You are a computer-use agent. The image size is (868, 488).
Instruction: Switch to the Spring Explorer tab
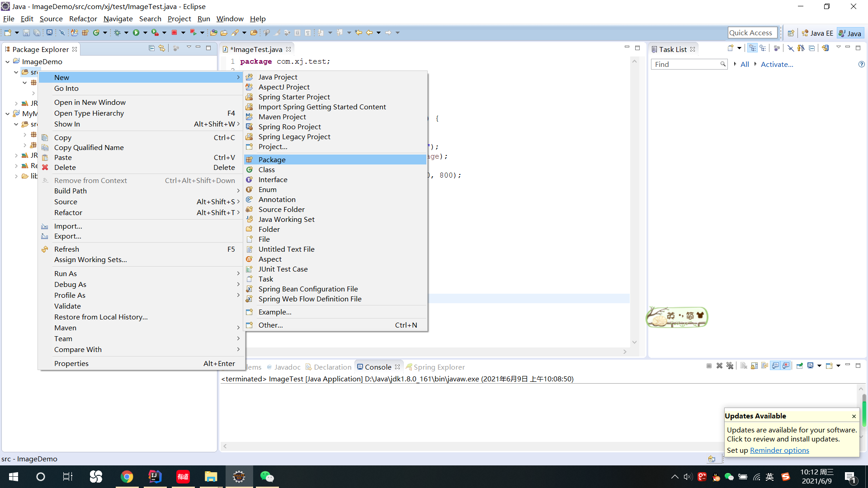click(439, 367)
